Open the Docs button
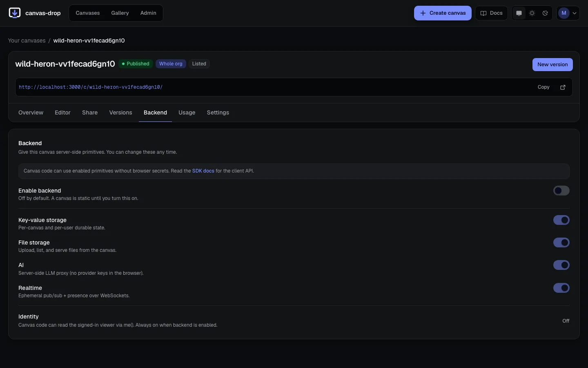The width and height of the screenshot is (588, 368). tap(491, 13)
